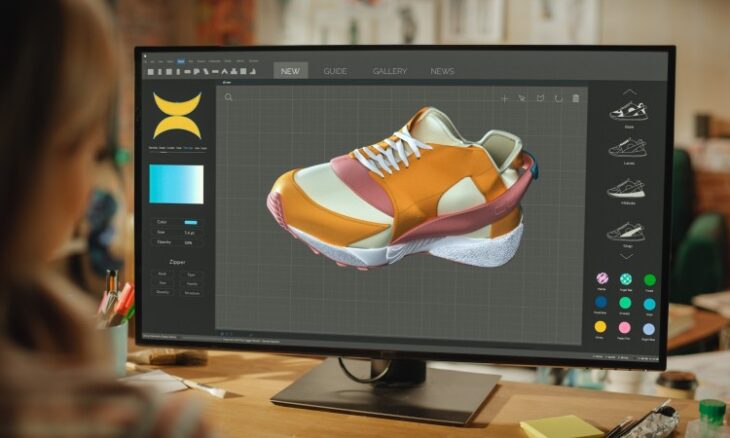Click the Opacity value field
730x438 pixels.
pyautogui.click(x=189, y=243)
